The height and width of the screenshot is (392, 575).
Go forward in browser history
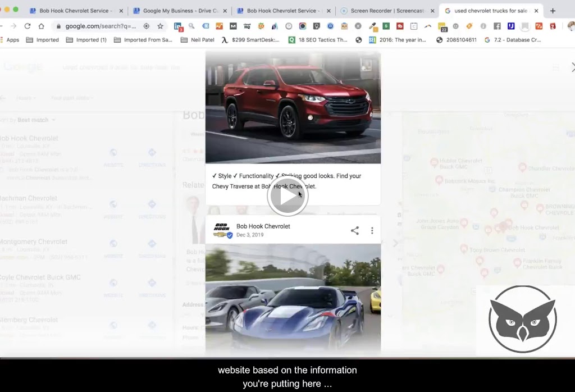pyautogui.click(x=13, y=26)
